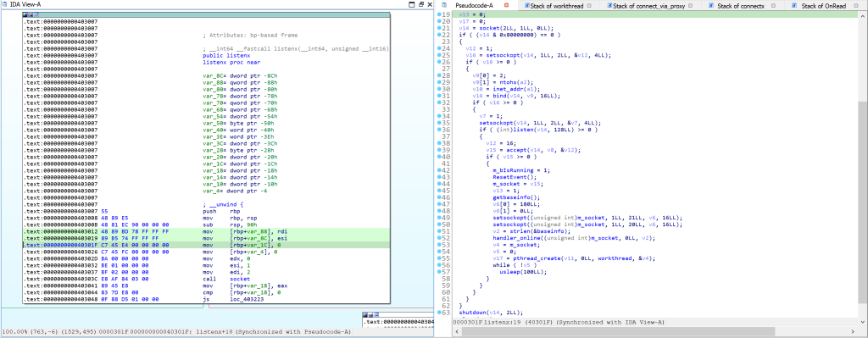This screenshot has height=338, width=868.
Task: Click the Stack of connectx tab icon
Action: coord(711,5)
